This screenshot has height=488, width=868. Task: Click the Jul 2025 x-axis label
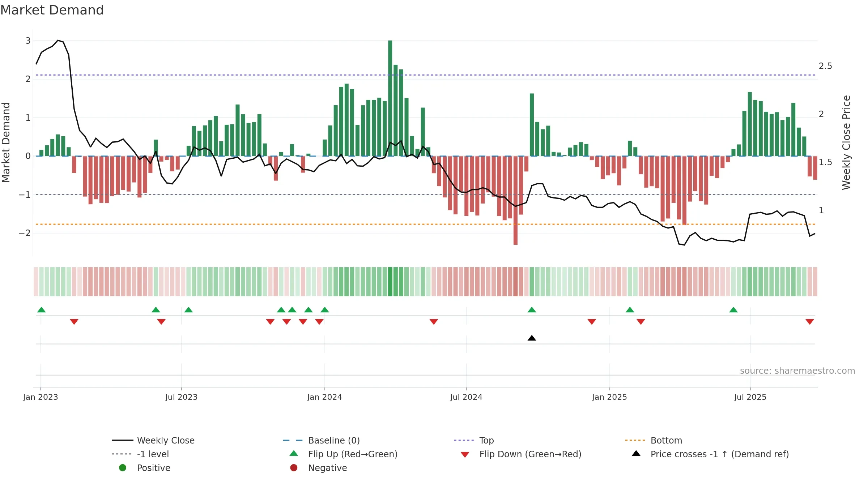pyautogui.click(x=750, y=397)
